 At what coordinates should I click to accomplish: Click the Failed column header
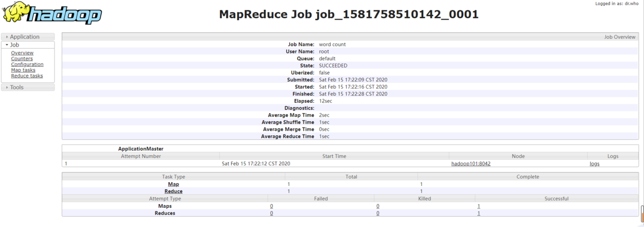[321, 198]
